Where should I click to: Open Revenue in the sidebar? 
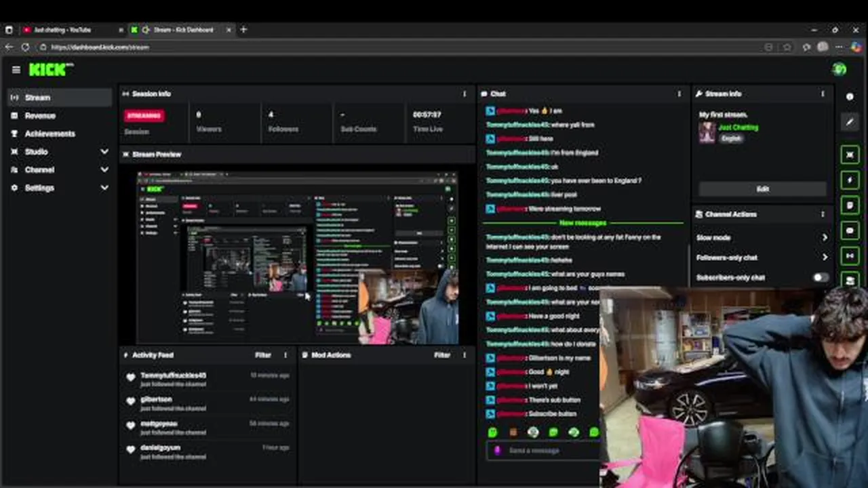click(60, 116)
